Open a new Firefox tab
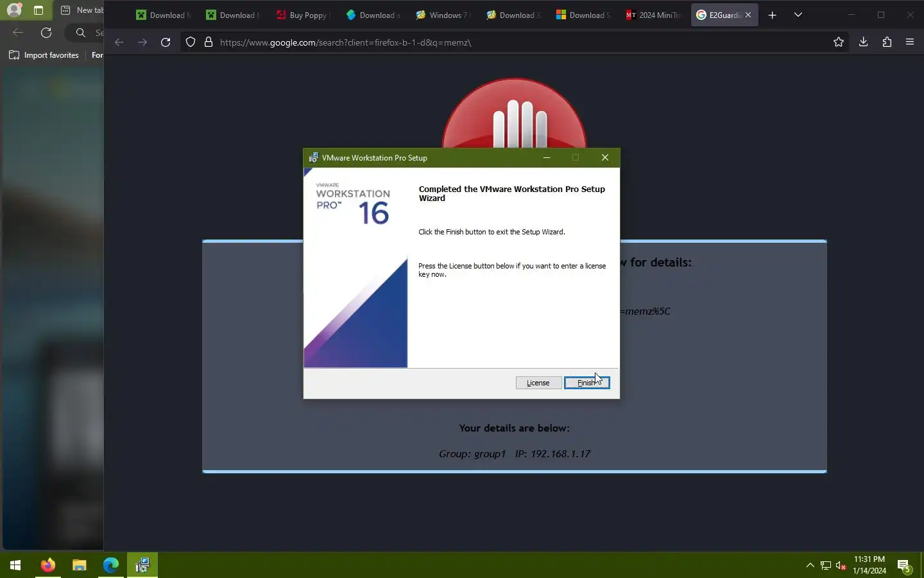The image size is (924, 578). [x=773, y=15]
